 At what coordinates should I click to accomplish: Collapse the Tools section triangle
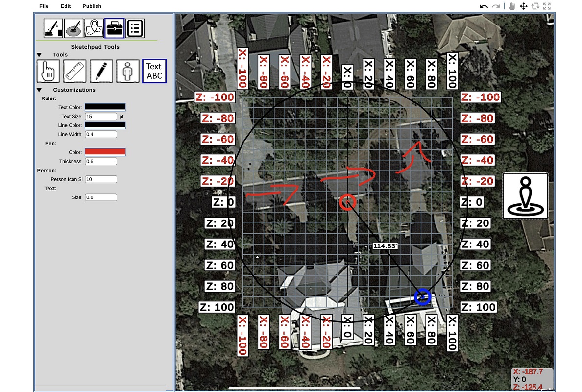[39, 55]
